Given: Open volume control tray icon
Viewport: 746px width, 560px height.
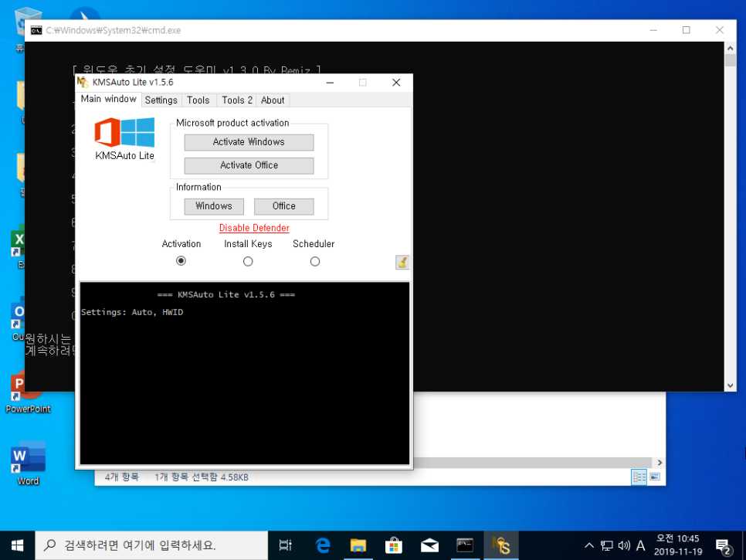Looking at the screenshot, I should point(624,546).
